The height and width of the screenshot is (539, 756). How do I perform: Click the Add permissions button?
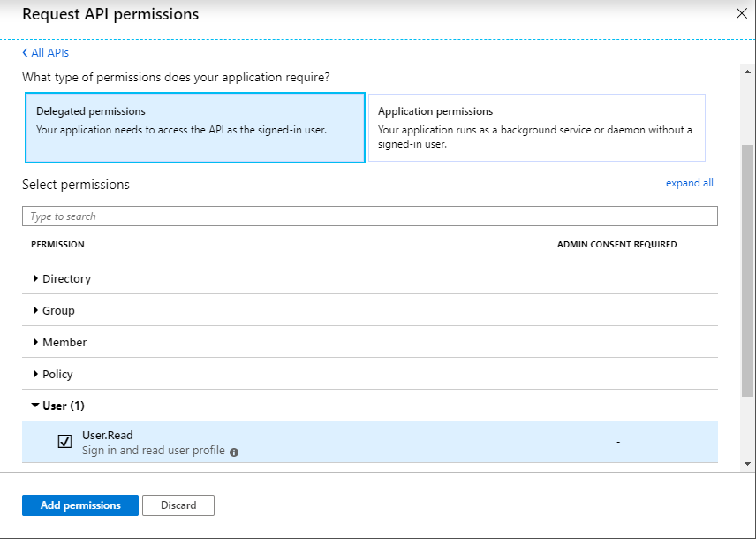(80, 505)
